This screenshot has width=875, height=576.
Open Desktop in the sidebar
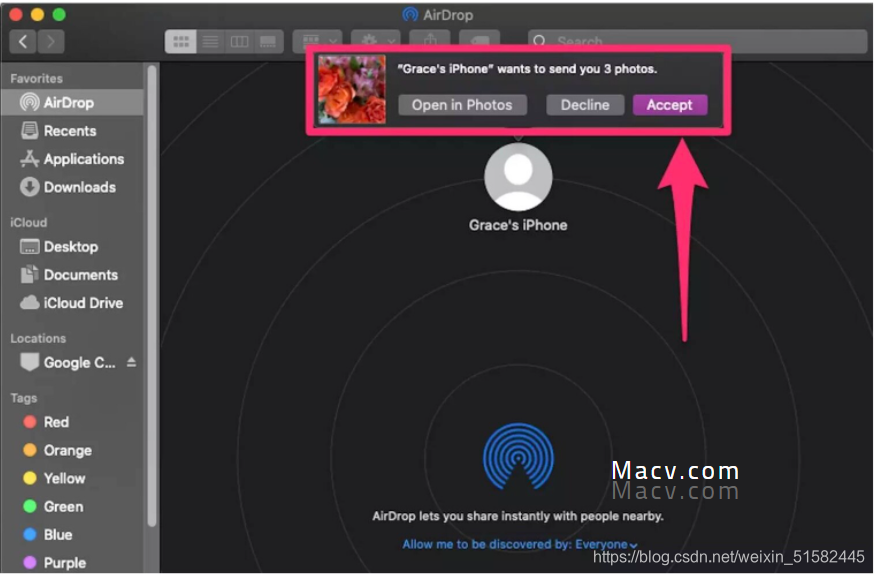[x=72, y=247]
